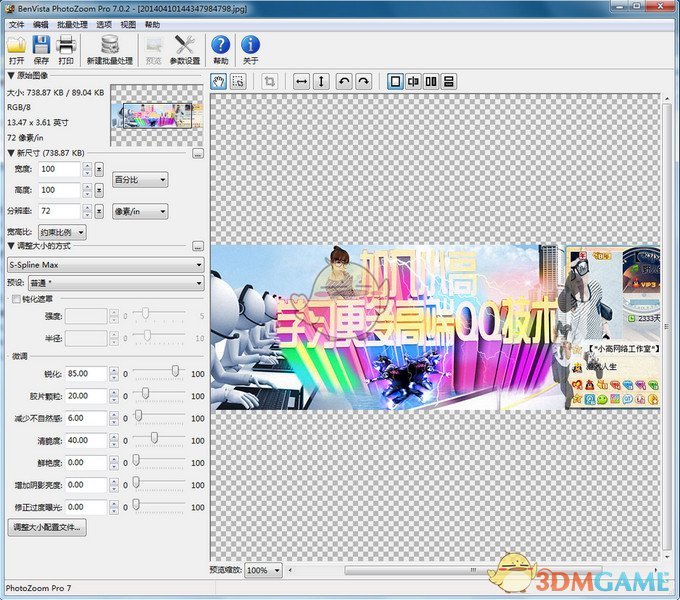
Task: Click the 分辨率 input field
Action: click(x=59, y=211)
